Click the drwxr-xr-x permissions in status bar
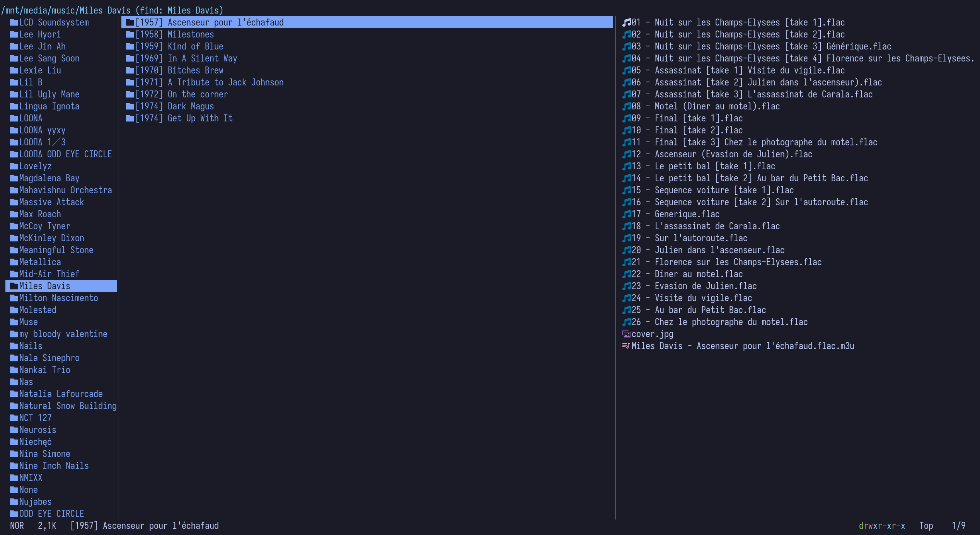980x535 pixels. tap(881, 526)
